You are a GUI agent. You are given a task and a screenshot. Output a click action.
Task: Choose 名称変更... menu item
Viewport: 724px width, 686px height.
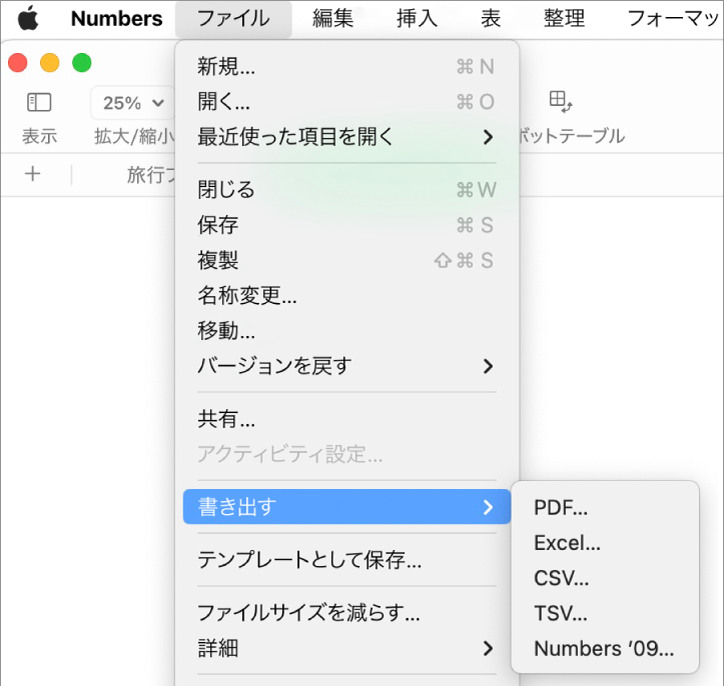coord(347,295)
